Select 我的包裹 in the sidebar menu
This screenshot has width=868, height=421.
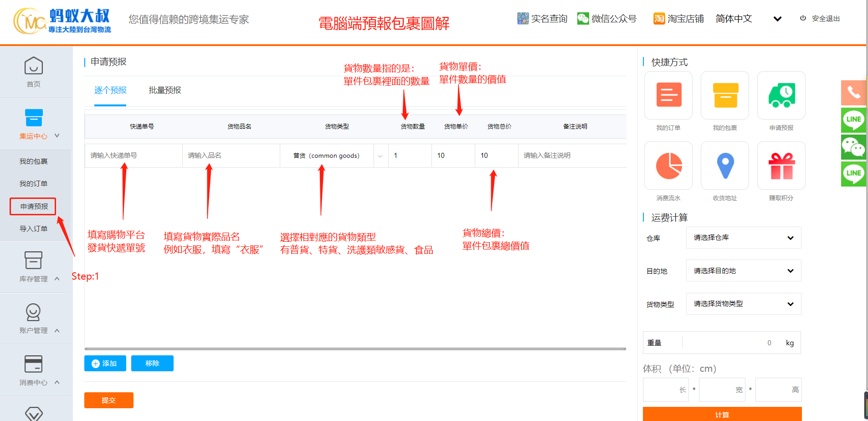[33, 161]
